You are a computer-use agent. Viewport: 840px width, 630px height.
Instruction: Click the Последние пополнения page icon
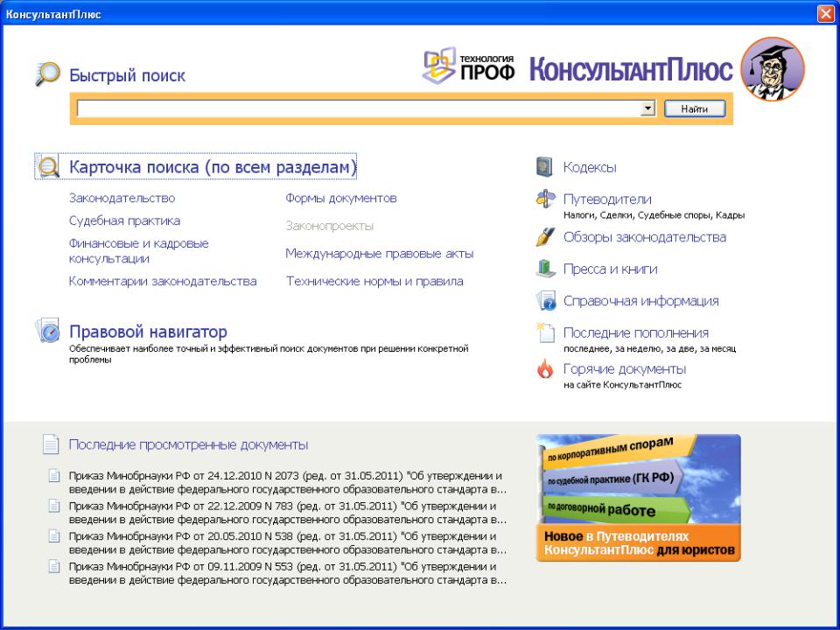click(x=545, y=332)
